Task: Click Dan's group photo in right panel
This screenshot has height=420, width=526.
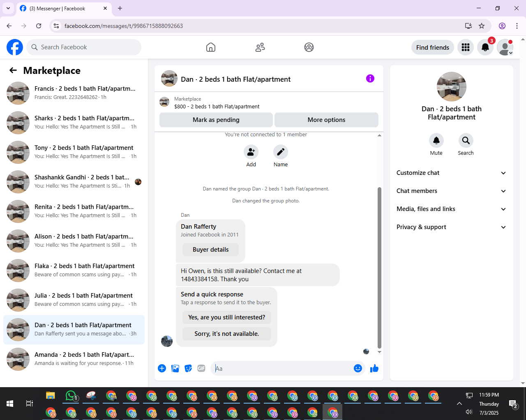Action: (x=452, y=87)
